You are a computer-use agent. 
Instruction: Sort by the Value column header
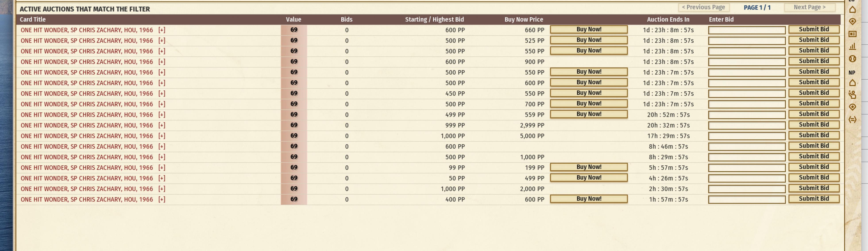pyautogui.click(x=293, y=19)
